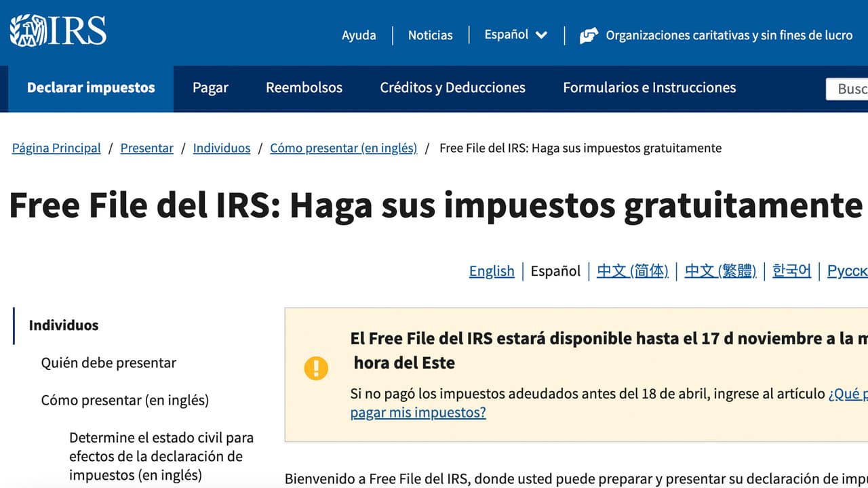868x488 pixels.
Task: Select the 한국어 language option
Action: [x=791, y=270]
